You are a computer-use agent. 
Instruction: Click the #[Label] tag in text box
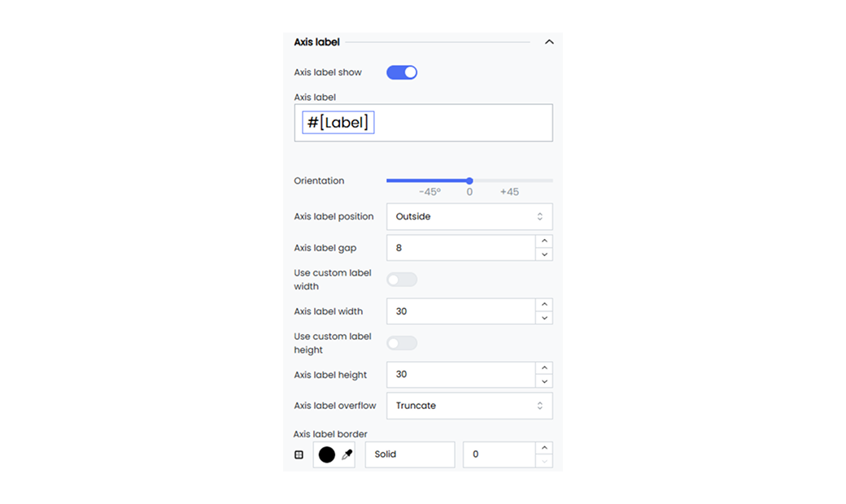(338, 123)
